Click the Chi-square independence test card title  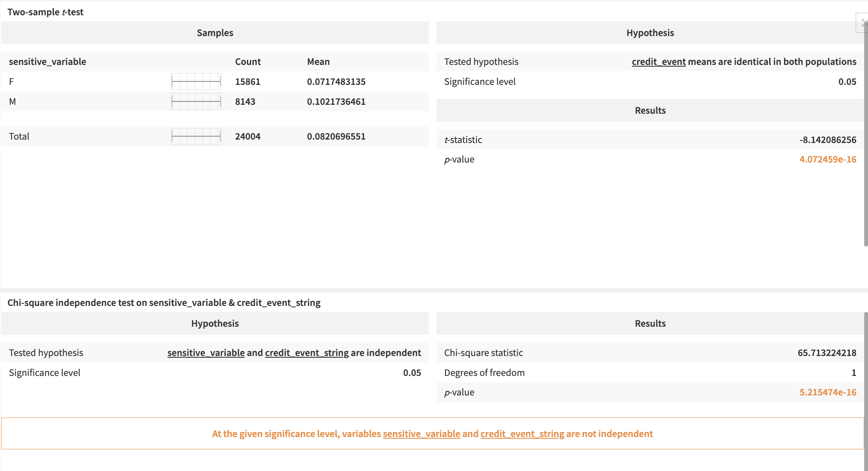point(164,303)
